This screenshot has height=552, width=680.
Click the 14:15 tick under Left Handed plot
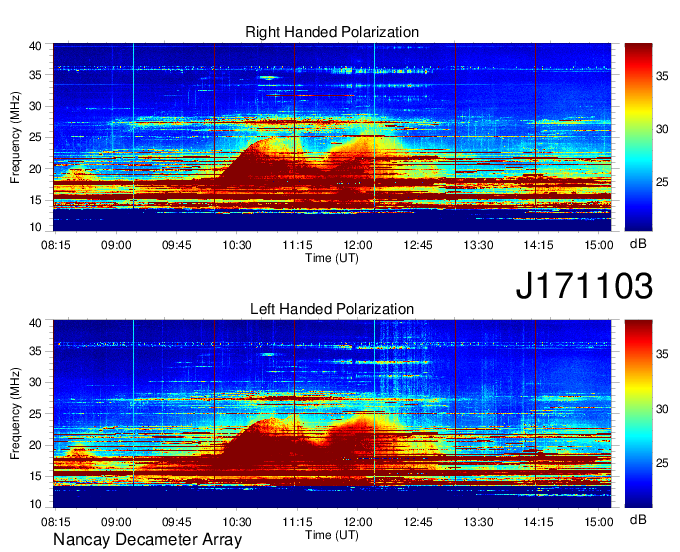point(538,522)
